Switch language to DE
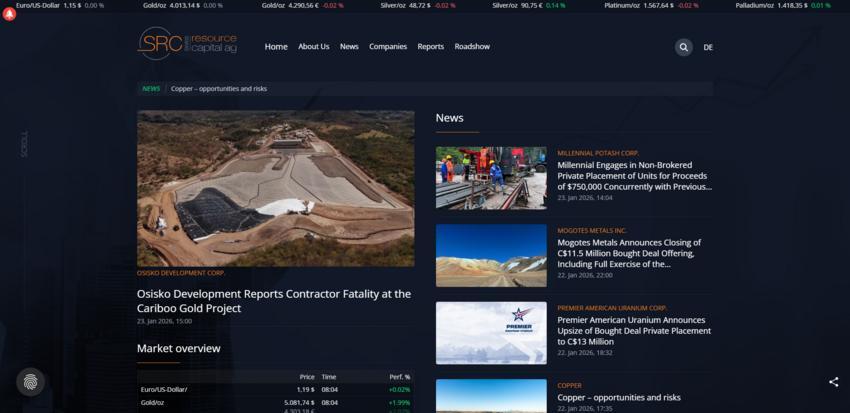Image resolution: width=850 pixels, height=413 pixels. coord(708,47)
